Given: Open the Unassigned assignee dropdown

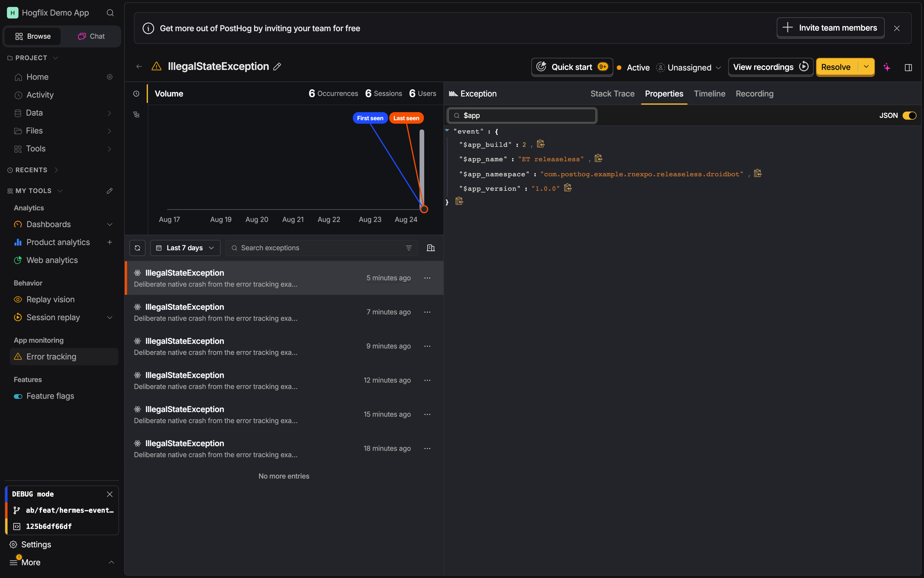Looking at the screenshot, I should point(689,67).
